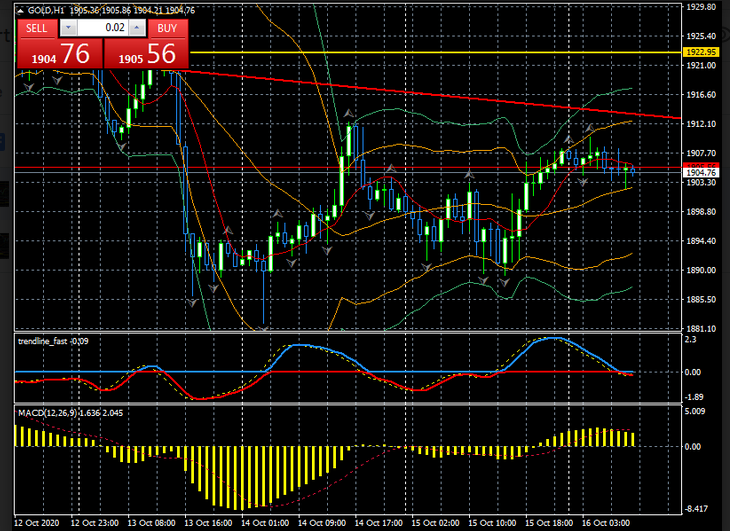
Task: Click the buy price 1905 56 tile
Action: coord(146,55)
